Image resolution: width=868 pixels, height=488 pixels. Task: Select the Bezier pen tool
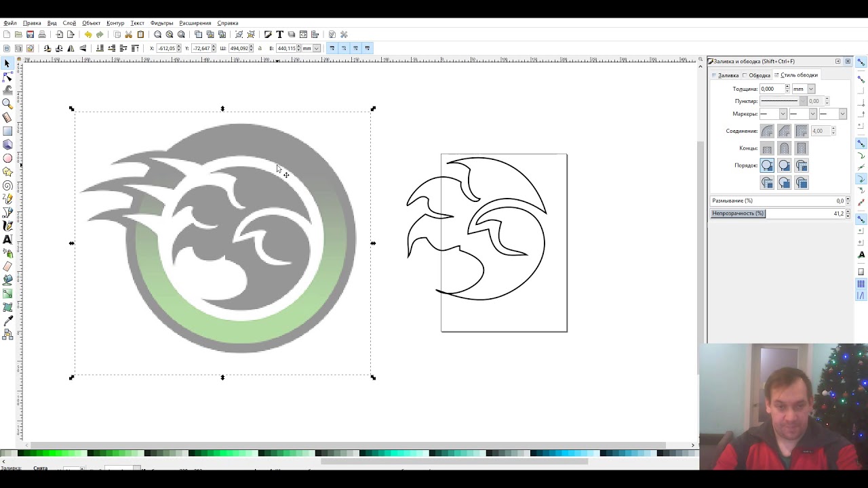pos(7,212)
